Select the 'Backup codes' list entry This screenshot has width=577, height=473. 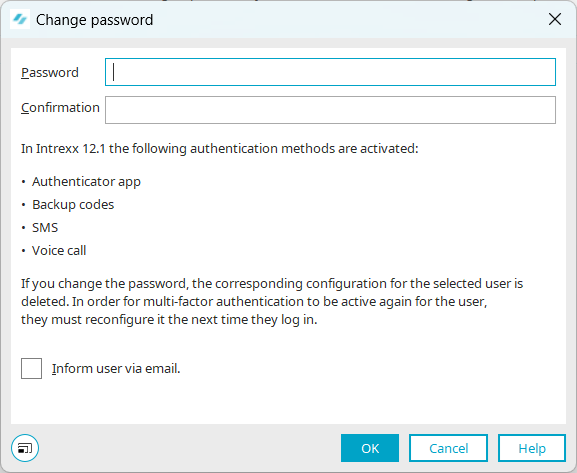73,204
